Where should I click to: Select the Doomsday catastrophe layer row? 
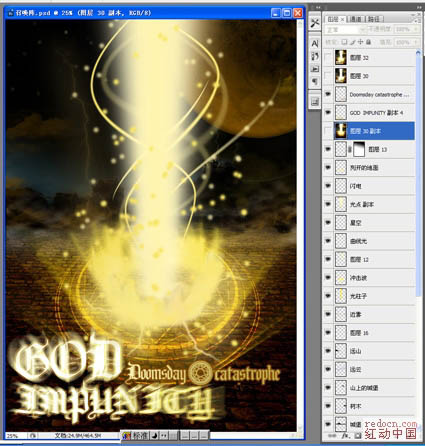tap(369, 94)
